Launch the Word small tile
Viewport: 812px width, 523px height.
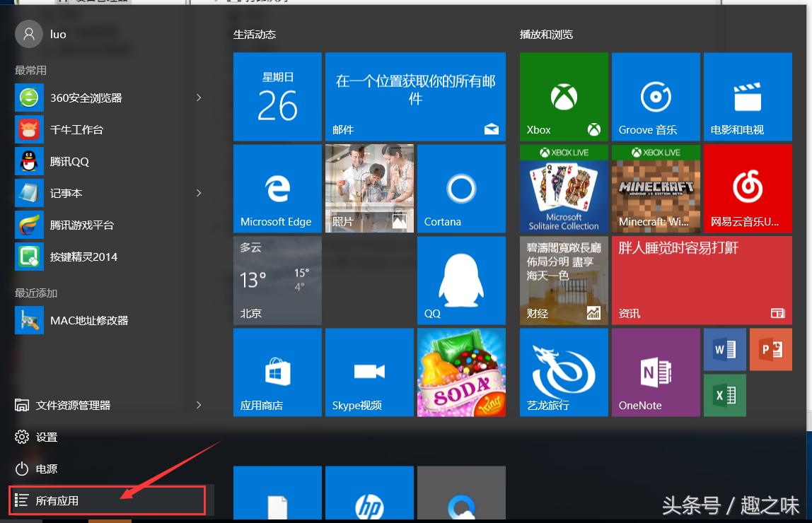(725, 349)
